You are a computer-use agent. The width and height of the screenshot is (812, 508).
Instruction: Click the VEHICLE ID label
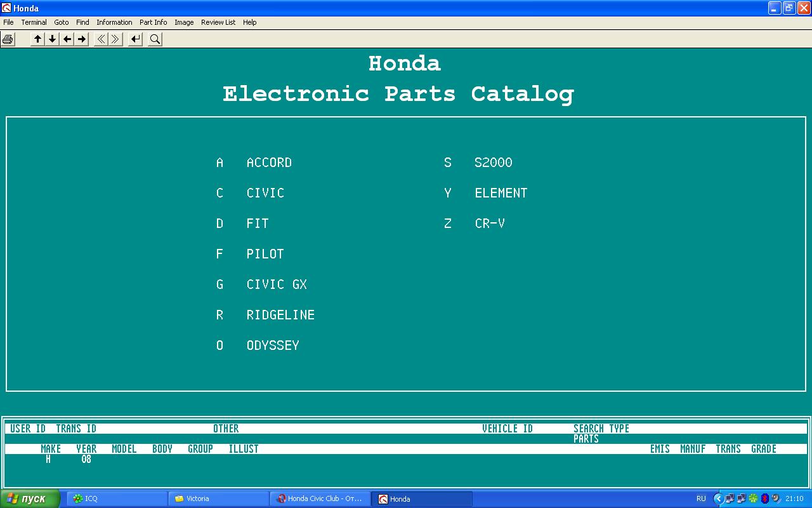[x=507, y=429]
